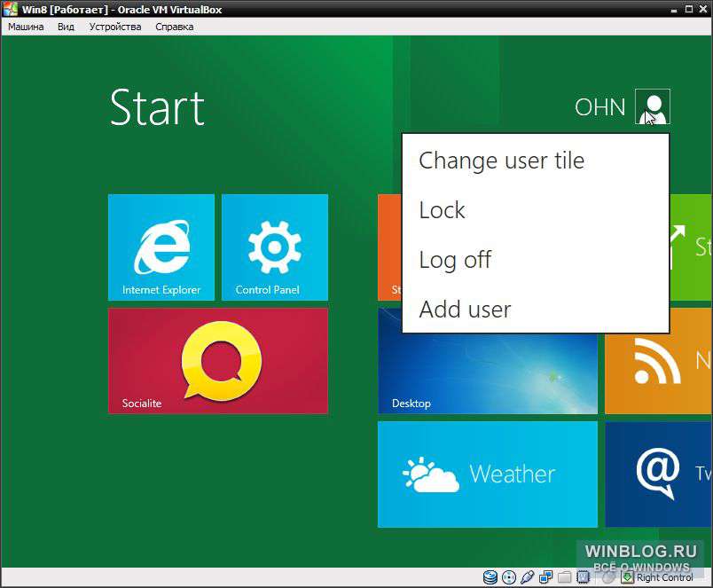The image size is (713, 588).
Task: Open the Internet Explorer tile
Action: [161, 247]
